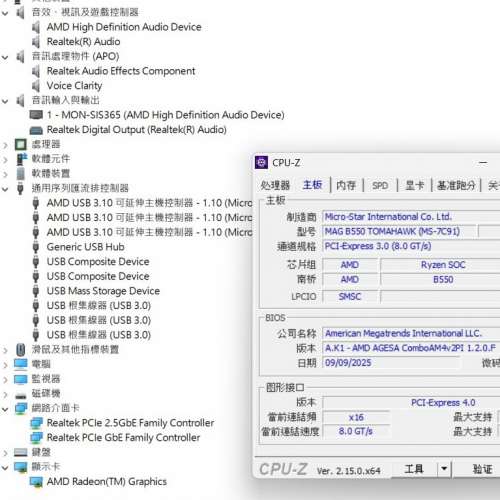Click the Realtek(R) Audio speaker icon
The height and width of the screenshot is (500, 500).
36,42
